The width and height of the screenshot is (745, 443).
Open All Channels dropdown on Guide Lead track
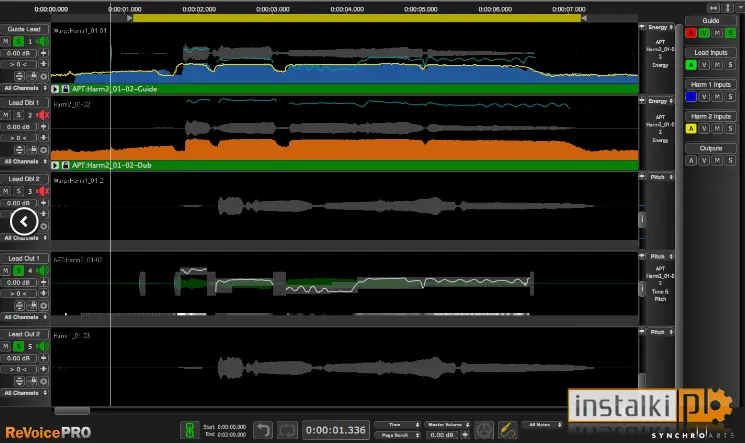(25, 88)
